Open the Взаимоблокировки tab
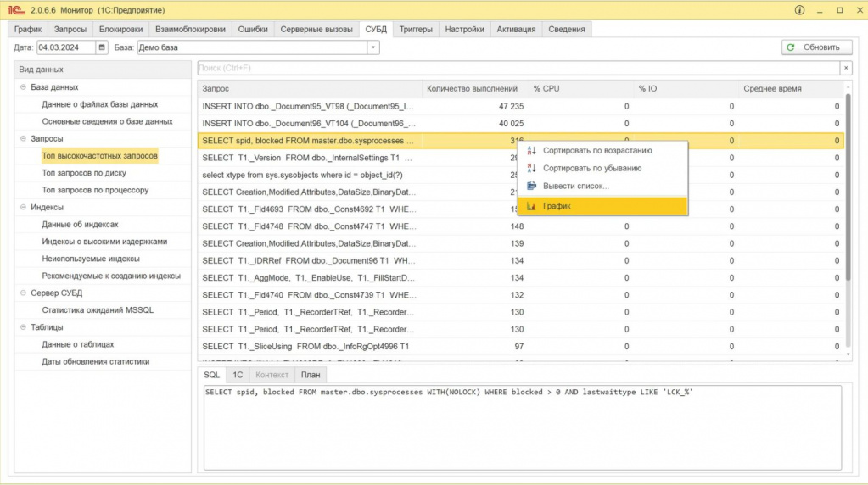868x485 pixels. coord(190,30)
